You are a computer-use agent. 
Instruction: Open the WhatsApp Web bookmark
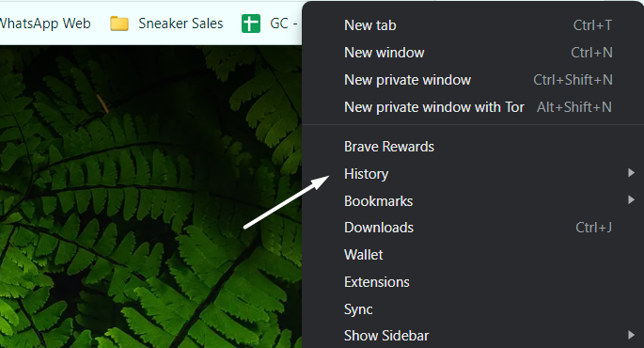(45, 24)
